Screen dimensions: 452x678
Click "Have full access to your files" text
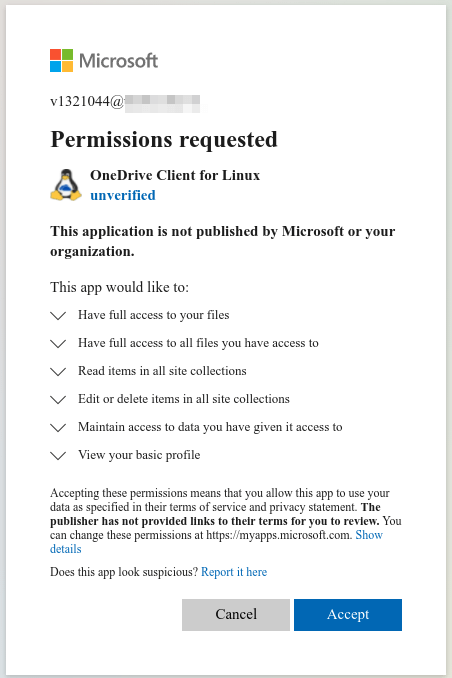[154, 315]
